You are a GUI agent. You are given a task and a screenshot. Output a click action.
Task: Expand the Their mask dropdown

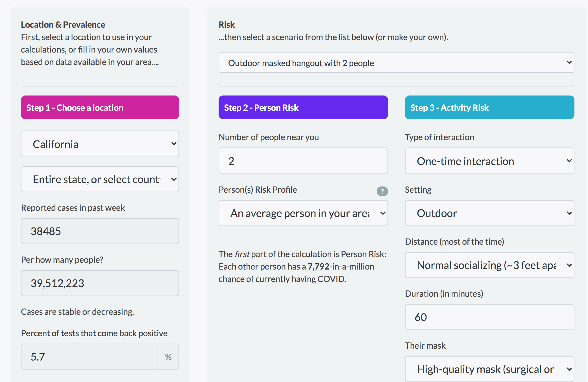click(489, 369)
